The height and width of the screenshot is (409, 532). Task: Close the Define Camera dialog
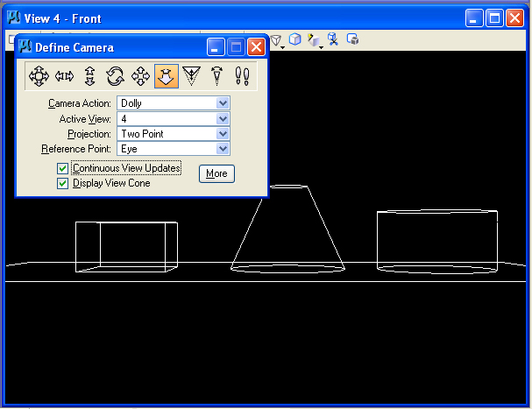[256, 46]
